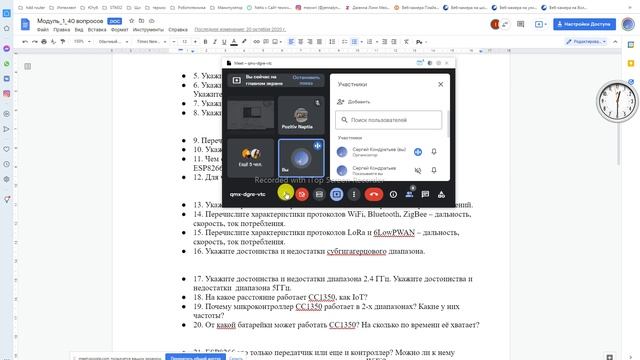Justify the text alignment
Viewport: 640px width, 360px height.
click(319, 42)
